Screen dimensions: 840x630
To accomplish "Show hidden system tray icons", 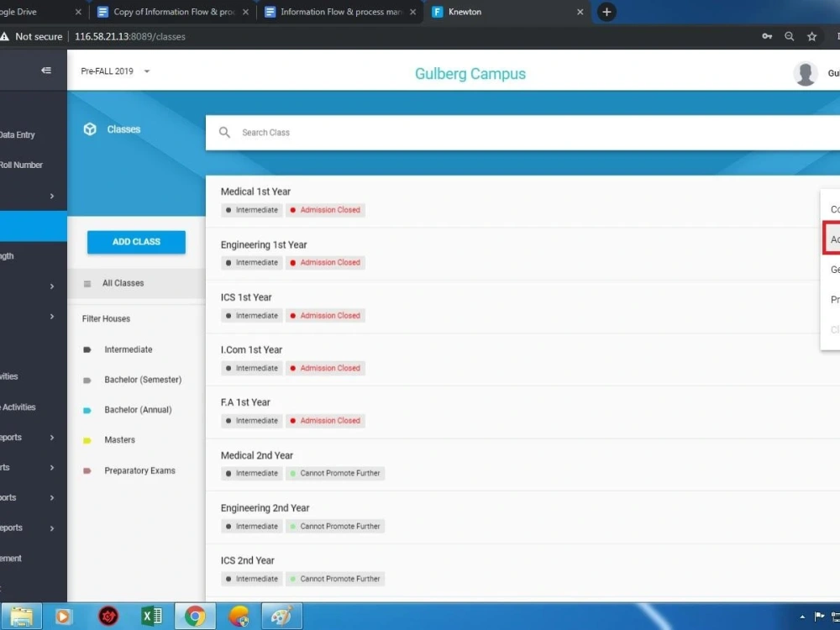I will click(802, 617).
